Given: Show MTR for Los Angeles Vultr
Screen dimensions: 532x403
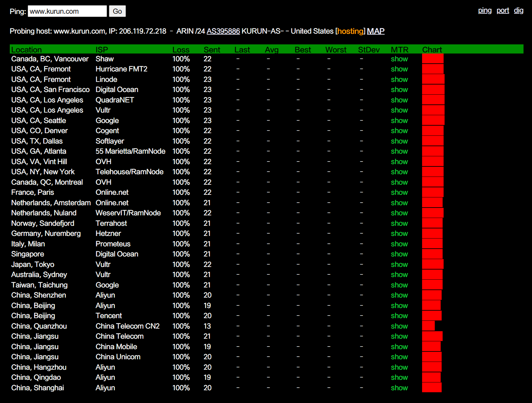Looking at the screenshot, I should click(x=399, y=110).
